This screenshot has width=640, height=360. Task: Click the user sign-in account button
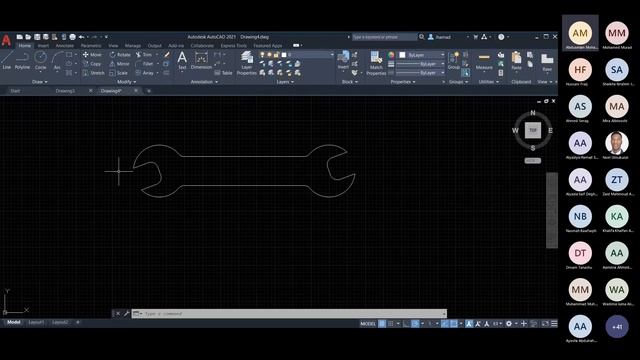440,37
